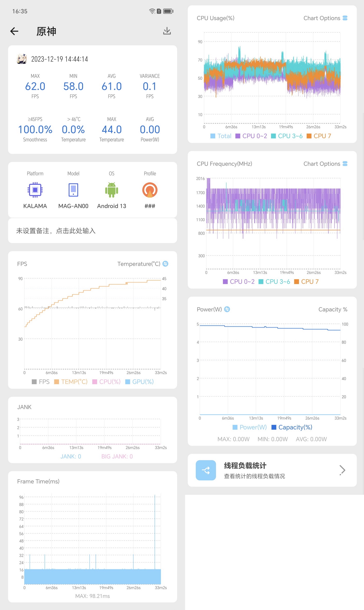The height and width of the screenshot is (610, 364).
Task: Tap BIG JANK: 0 label
Action: tap(117, 456)
